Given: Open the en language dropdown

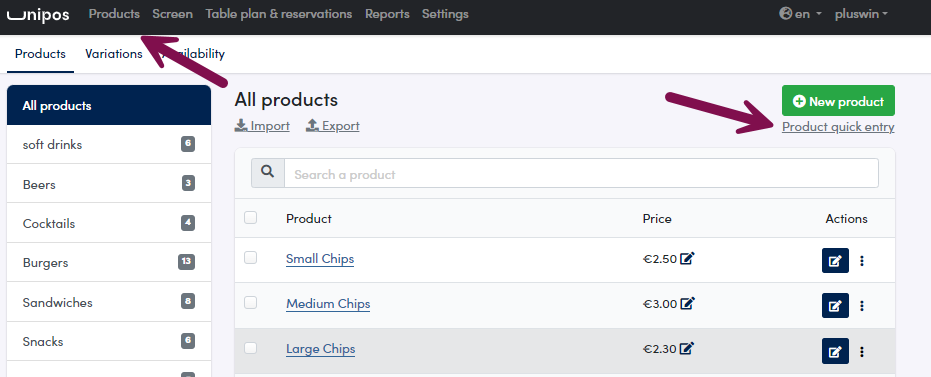Looking at the screenshot, I should [800, 14].
